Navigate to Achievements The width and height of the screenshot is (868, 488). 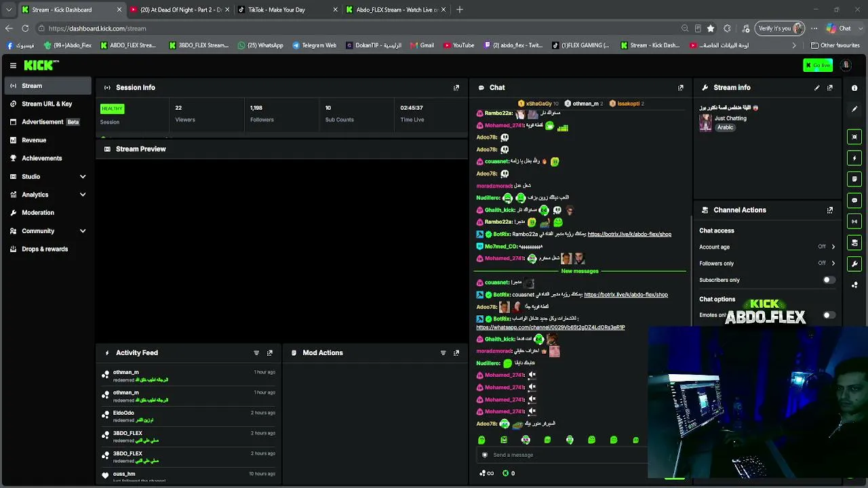coord(47,158)
